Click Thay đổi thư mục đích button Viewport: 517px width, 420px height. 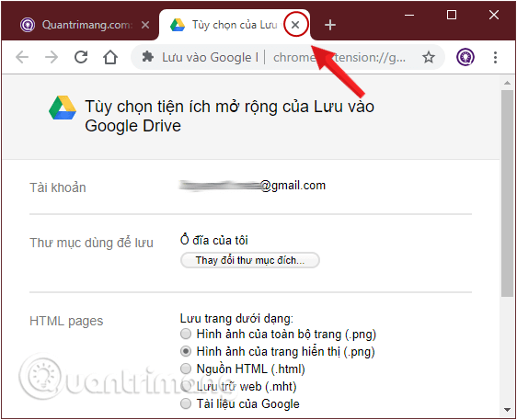click(250, 260)
